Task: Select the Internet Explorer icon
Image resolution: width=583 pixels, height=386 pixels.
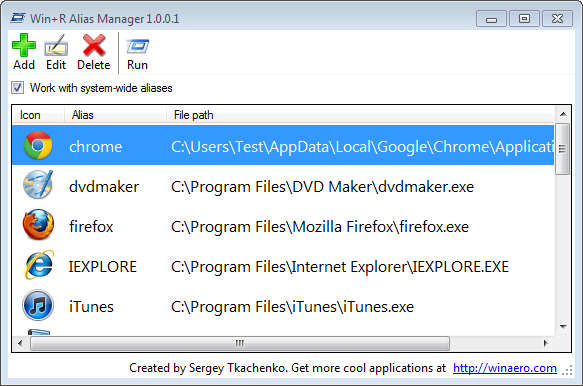Action: tap(39, 265)
